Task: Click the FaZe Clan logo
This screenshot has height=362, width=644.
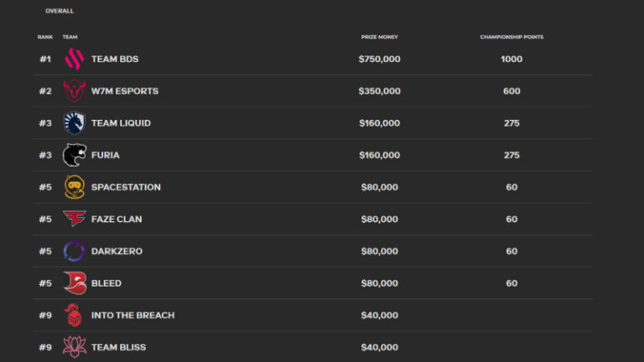Action: (74, 219)
